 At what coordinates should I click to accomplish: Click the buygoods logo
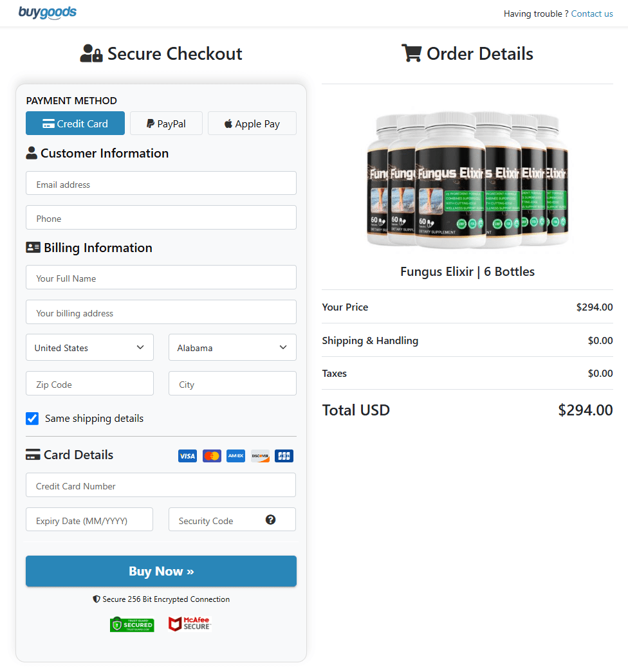coord(47,12)
